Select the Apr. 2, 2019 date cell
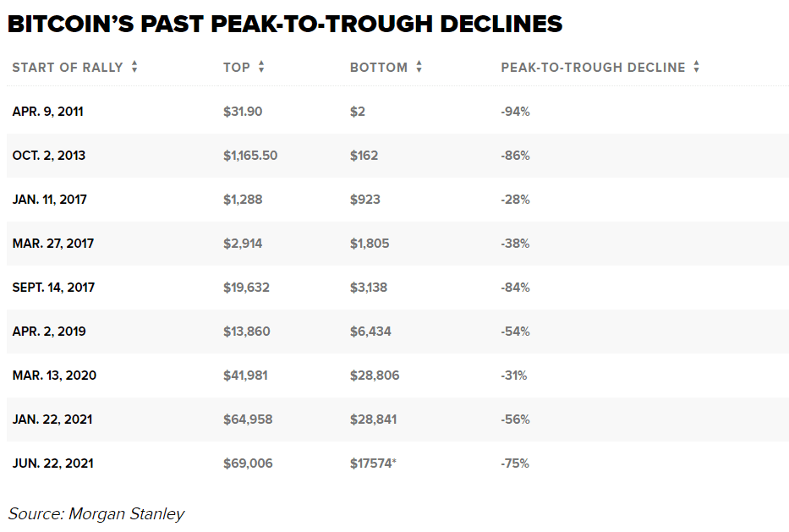The width and height of the screenshot is (789, 532). coord(49,332)
